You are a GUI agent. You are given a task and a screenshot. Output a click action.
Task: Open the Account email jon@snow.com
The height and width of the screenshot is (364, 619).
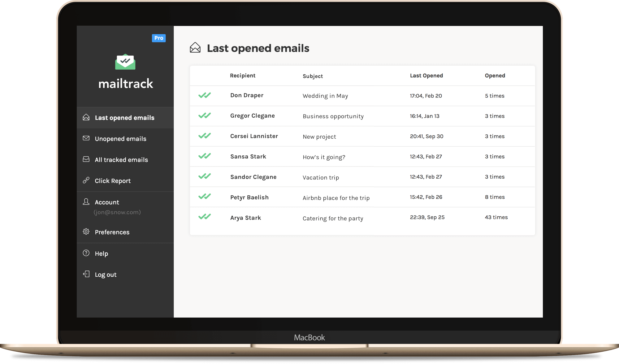tap(117, 212)
